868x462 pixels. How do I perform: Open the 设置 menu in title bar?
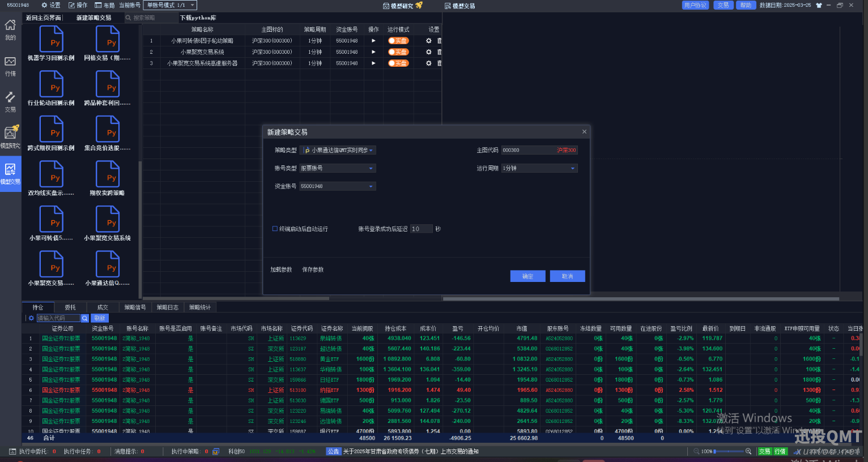(x=51, y=5)
